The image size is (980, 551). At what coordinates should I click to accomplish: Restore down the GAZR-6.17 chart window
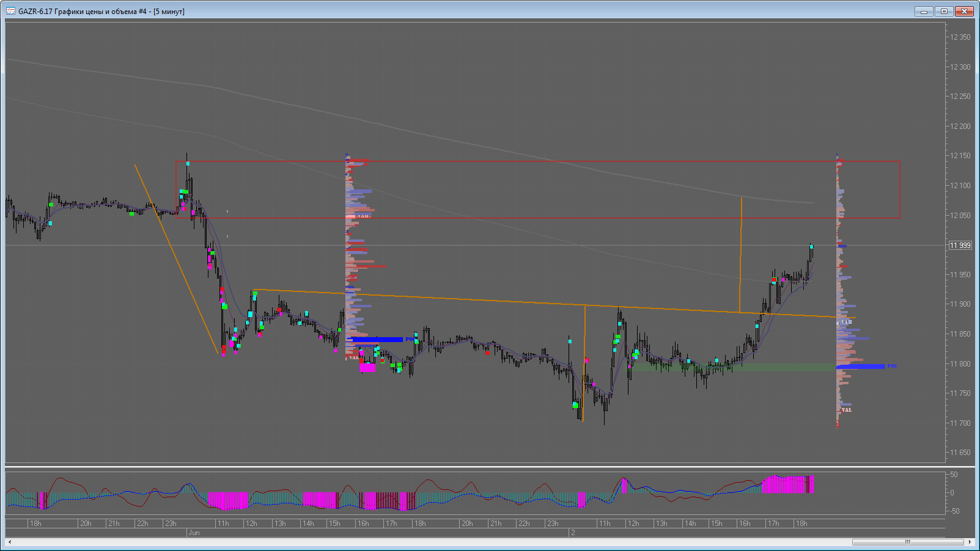944,11
